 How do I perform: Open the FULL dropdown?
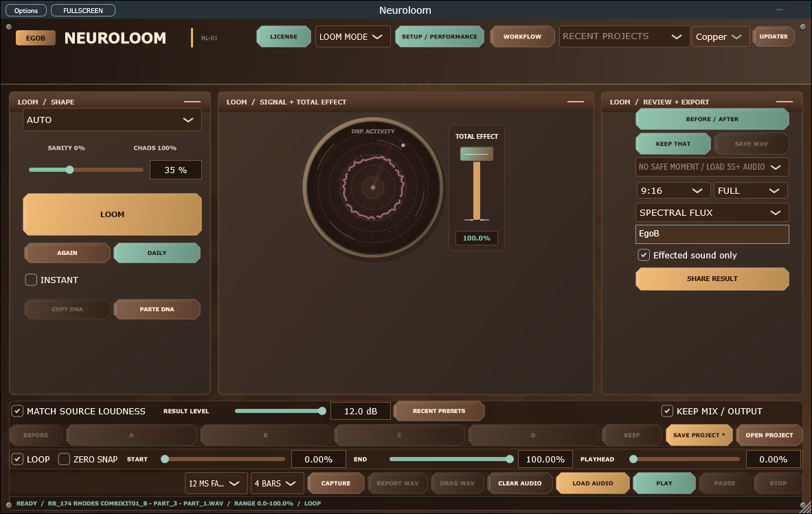(x=750, y=190)
